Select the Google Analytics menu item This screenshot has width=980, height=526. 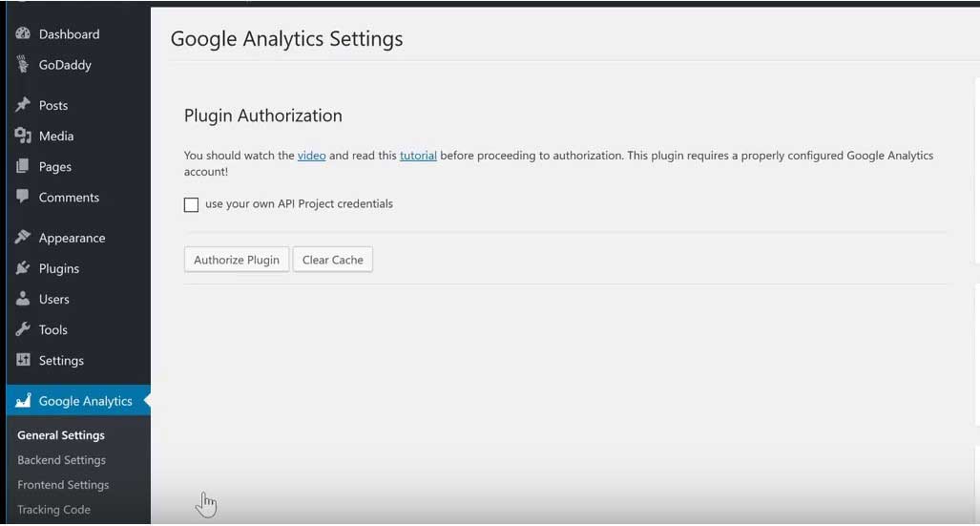[x=85, y=401]
